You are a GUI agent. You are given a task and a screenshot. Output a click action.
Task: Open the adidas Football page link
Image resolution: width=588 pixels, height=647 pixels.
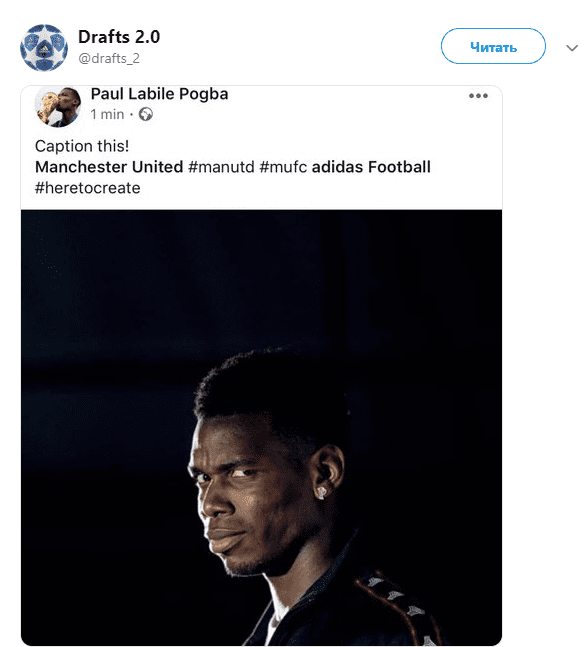point(371,167)
